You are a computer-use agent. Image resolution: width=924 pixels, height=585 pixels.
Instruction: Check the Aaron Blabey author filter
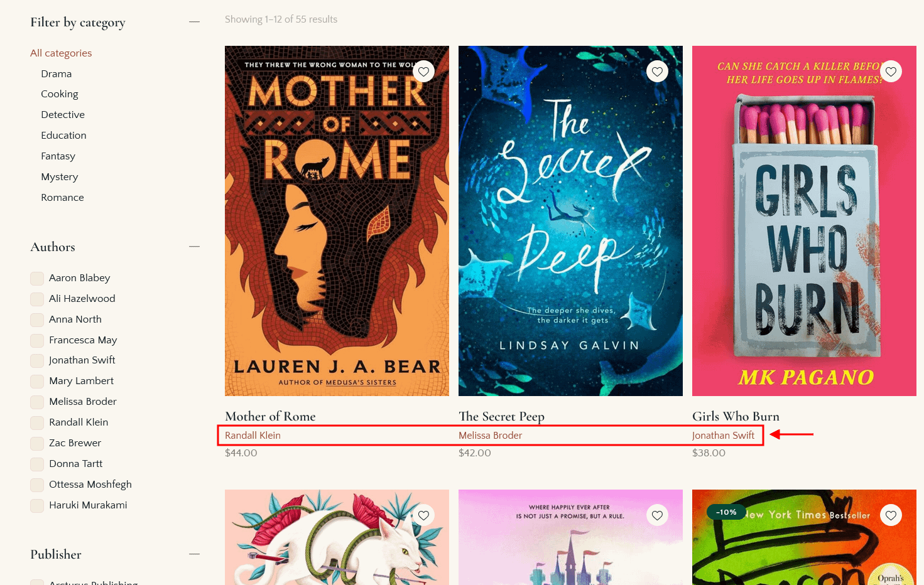tap(37, 278)
